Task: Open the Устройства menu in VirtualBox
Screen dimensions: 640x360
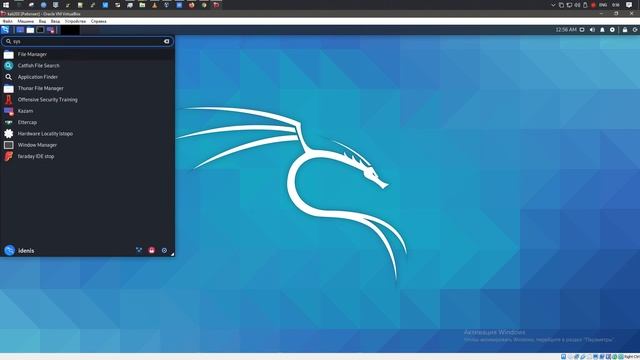Action: tap(75, 21)
